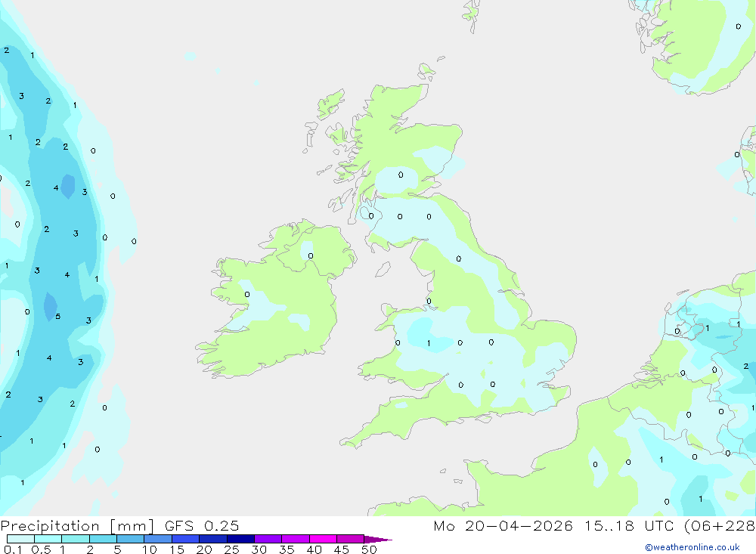This screenshot has height=554, width=756.
Task: Click the 'Mo 20-04-2026' date text
Action: 503,525
